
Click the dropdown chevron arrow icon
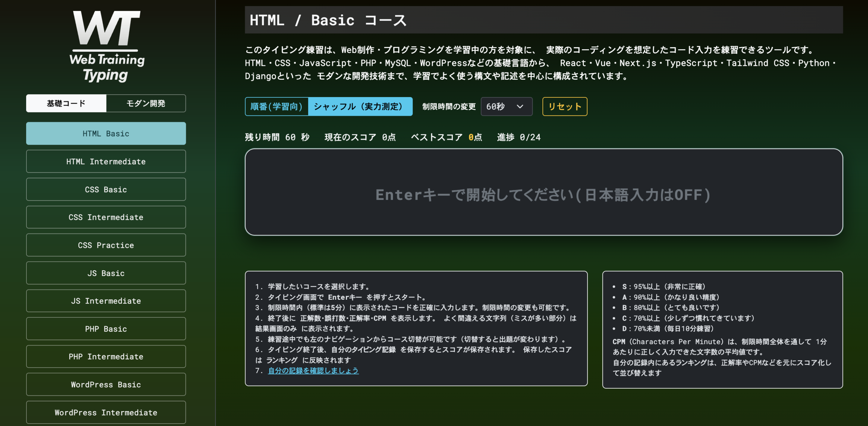pos(520,107)
